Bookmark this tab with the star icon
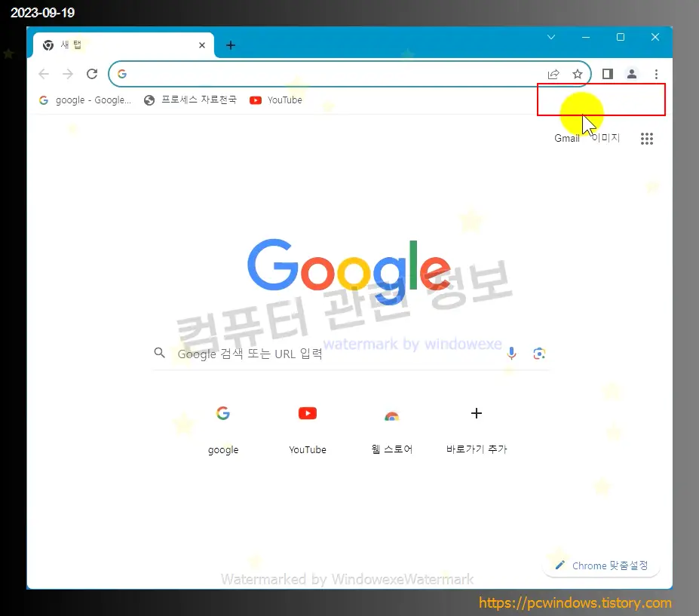Image resolution: width=699 pixels, height=616 pixels. (x=578, y=74)
